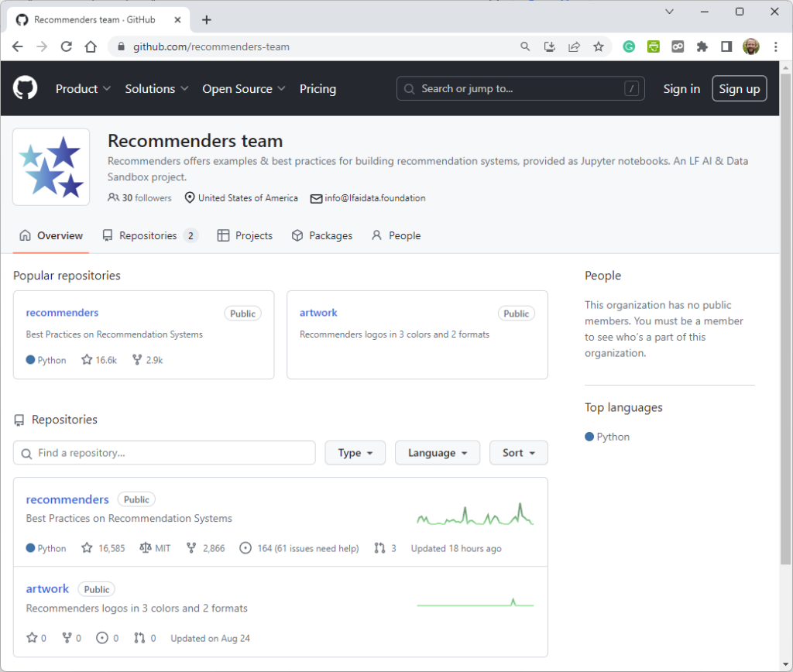Image resolution: width=793 pixels, height=672 pixels.
Task: Open the browser home page
Action: click(91, 46)
